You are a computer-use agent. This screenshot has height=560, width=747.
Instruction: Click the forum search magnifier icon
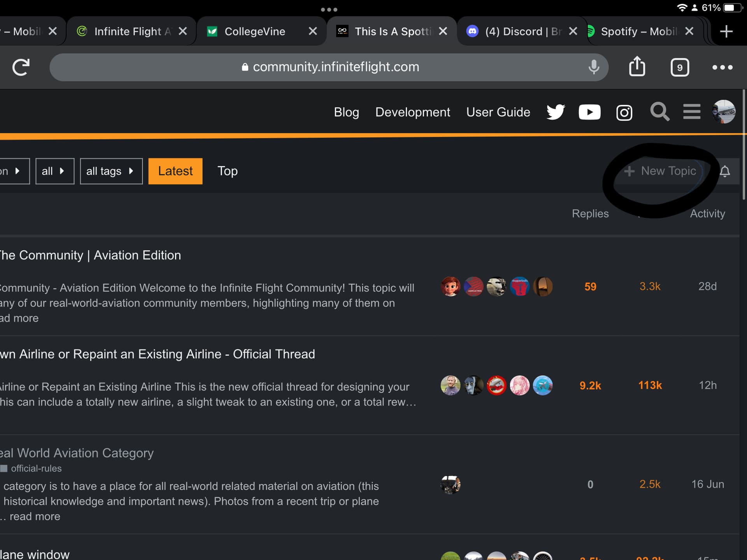pos(659,112)
